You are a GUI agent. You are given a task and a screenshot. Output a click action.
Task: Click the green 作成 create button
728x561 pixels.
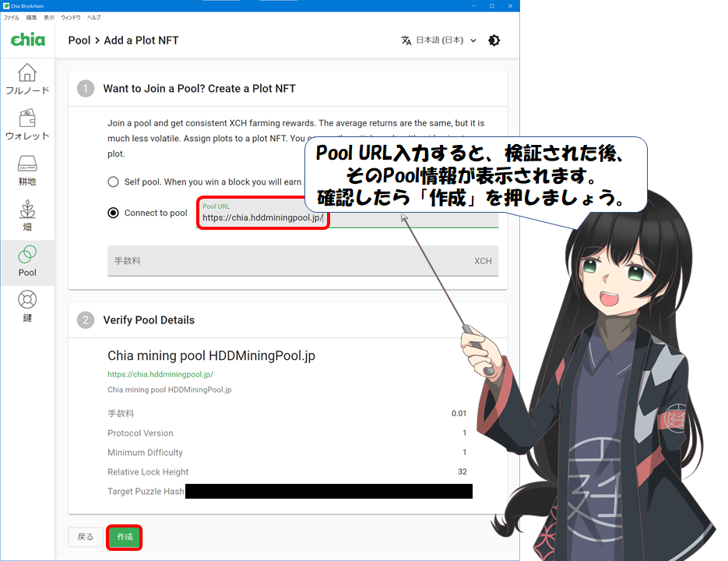(125, 537)
